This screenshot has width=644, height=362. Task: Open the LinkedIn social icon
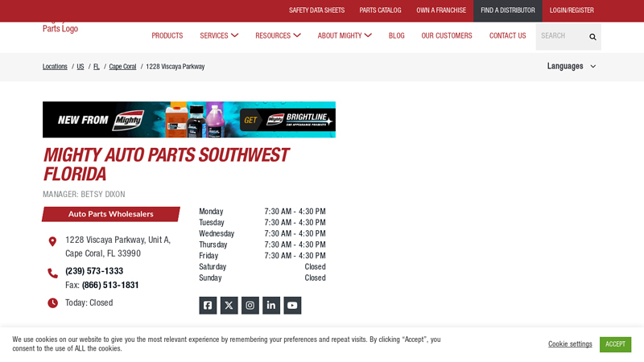pos(271,306)
